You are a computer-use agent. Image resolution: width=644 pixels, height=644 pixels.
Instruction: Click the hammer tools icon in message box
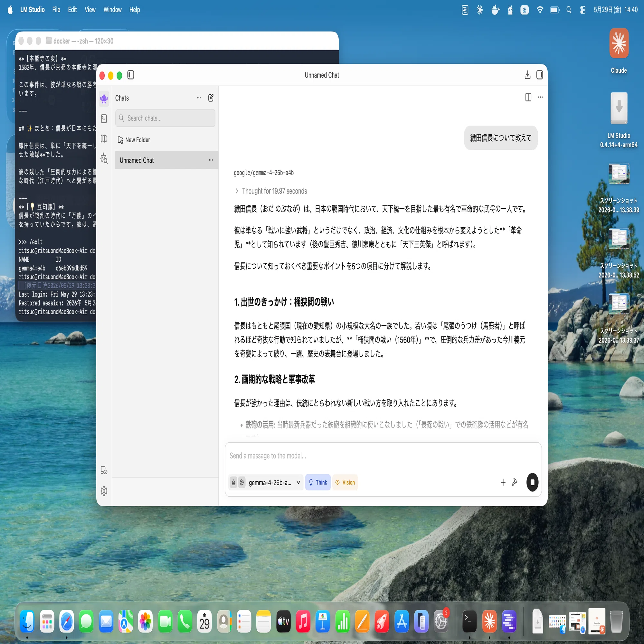514,482
